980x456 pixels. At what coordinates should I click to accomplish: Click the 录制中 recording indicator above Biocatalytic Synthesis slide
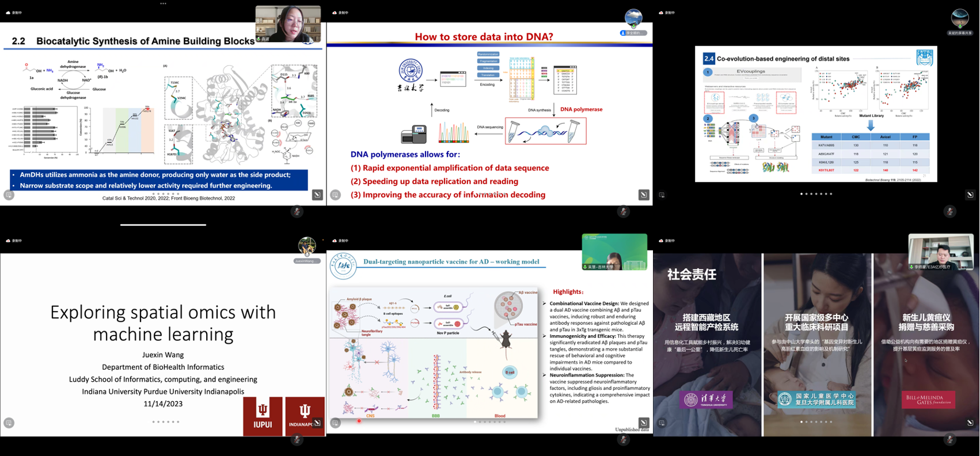pyautogui.click(x=14, y=13)
